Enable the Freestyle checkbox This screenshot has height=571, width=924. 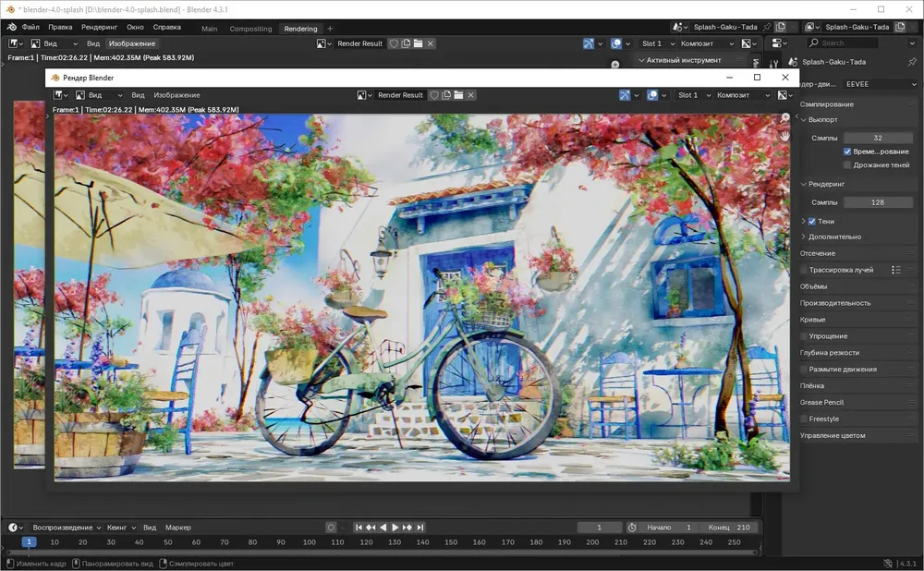point(804,419)
